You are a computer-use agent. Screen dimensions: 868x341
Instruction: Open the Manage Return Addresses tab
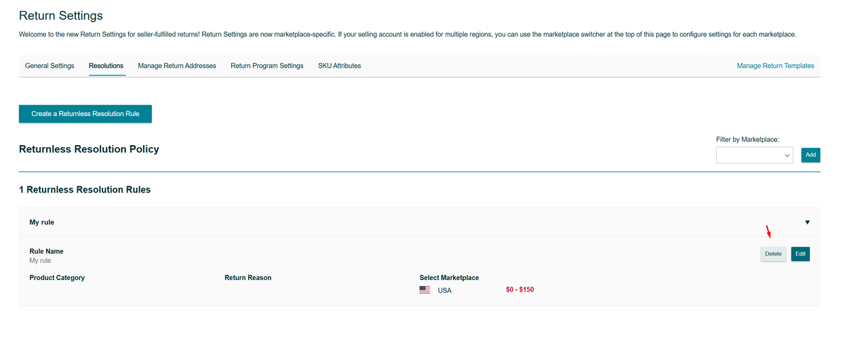click(177, 66)
